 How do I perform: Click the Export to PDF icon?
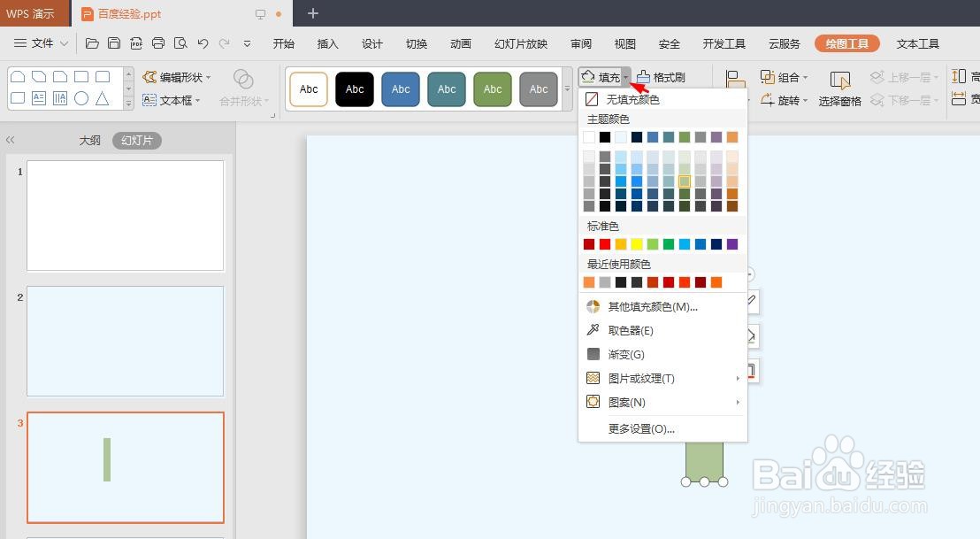click(136, 43)
